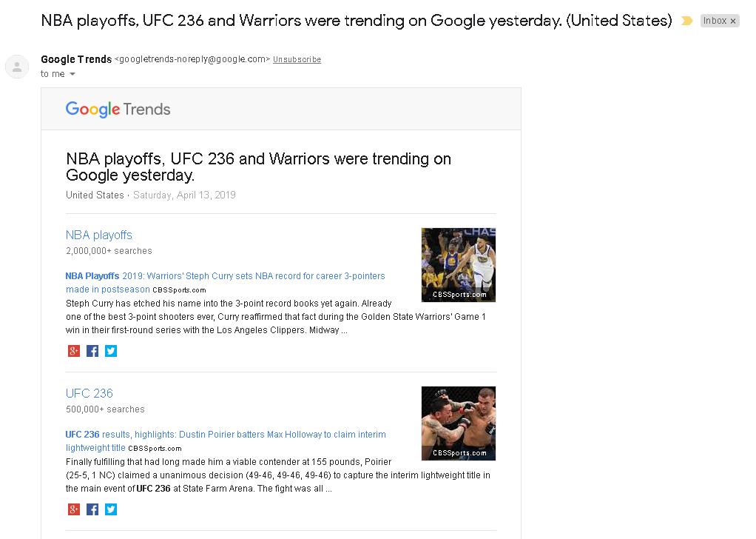
Task: Share UFC 236 story on Facebook
Action: [x=92, y=509]
